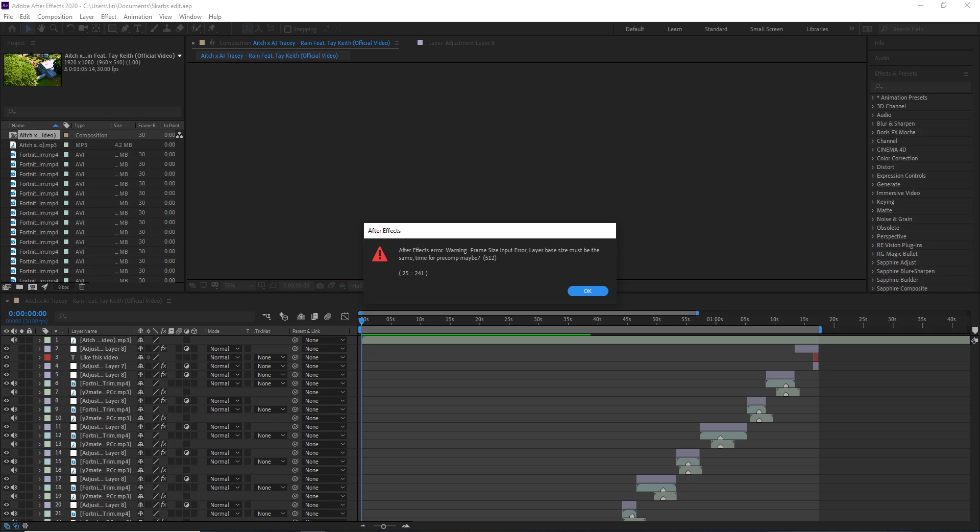
Task: Expand layer 1 properties in timeline
Action: [39, 340]
